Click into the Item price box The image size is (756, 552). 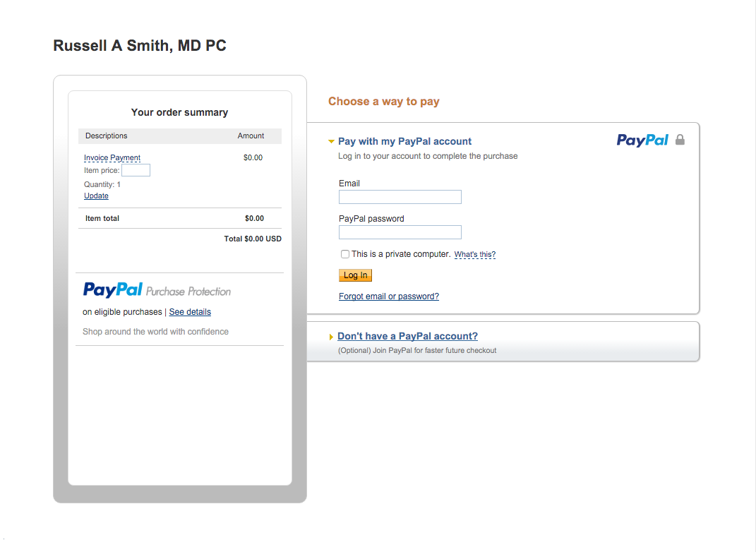(x=136, y=170)
